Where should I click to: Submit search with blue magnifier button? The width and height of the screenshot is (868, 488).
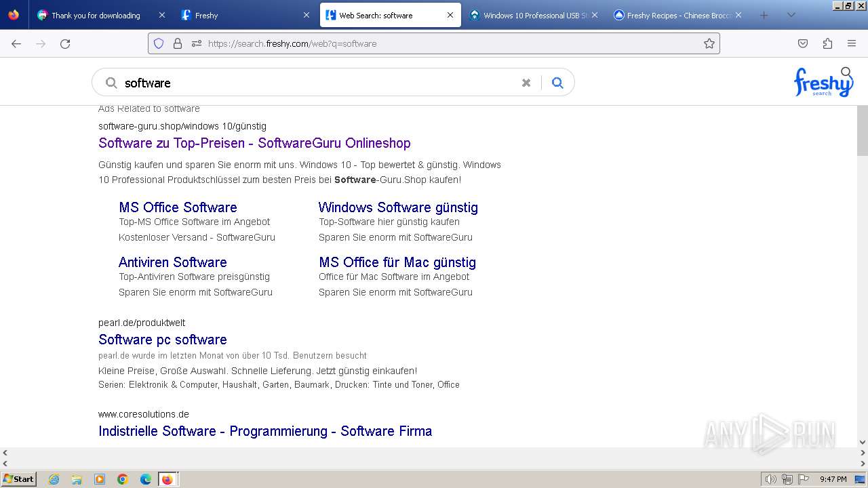pos(557,83)
